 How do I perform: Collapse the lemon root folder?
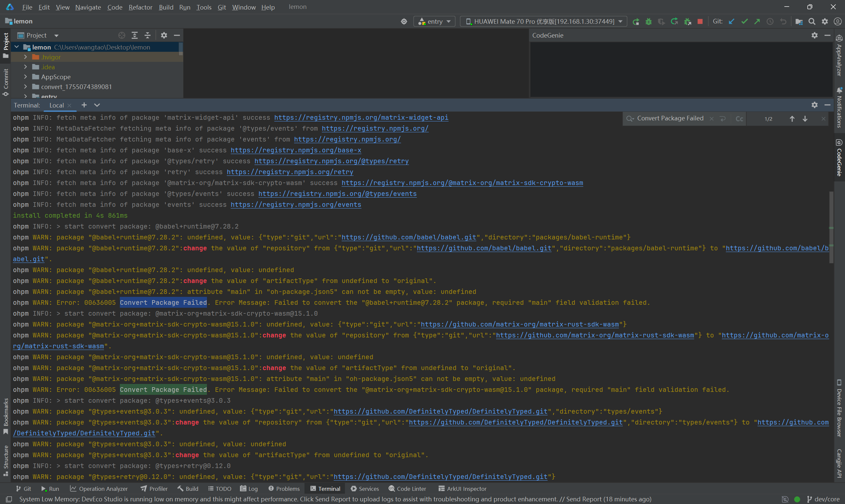tap(17, 47)
